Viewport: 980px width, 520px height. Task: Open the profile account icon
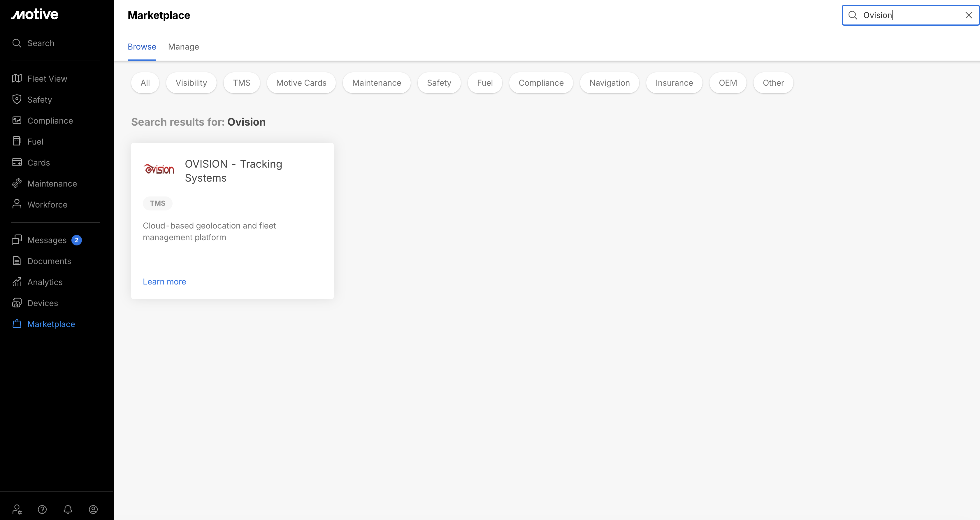[93, 509]
